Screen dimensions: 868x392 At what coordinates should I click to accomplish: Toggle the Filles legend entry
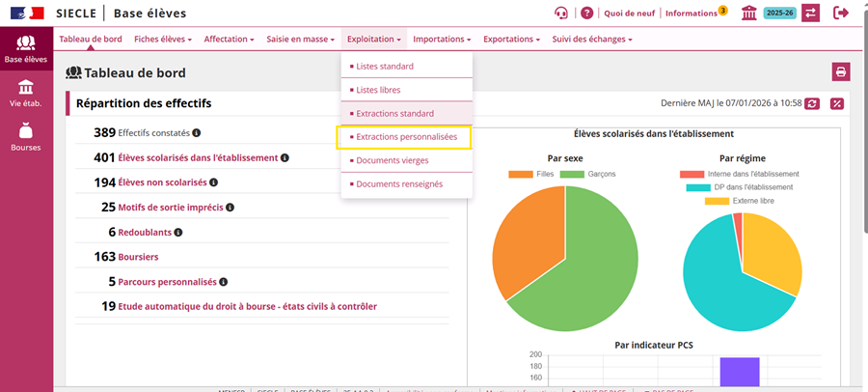point(532,174)
